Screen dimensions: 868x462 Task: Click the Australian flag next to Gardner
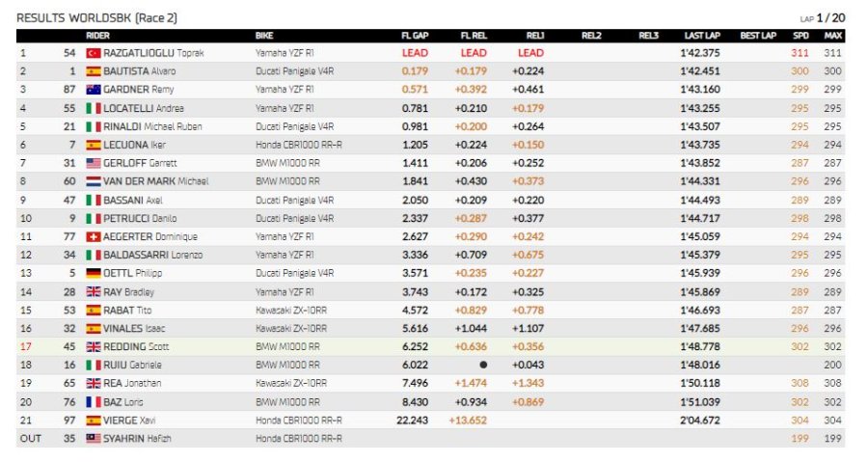click(x=94, y=89)
